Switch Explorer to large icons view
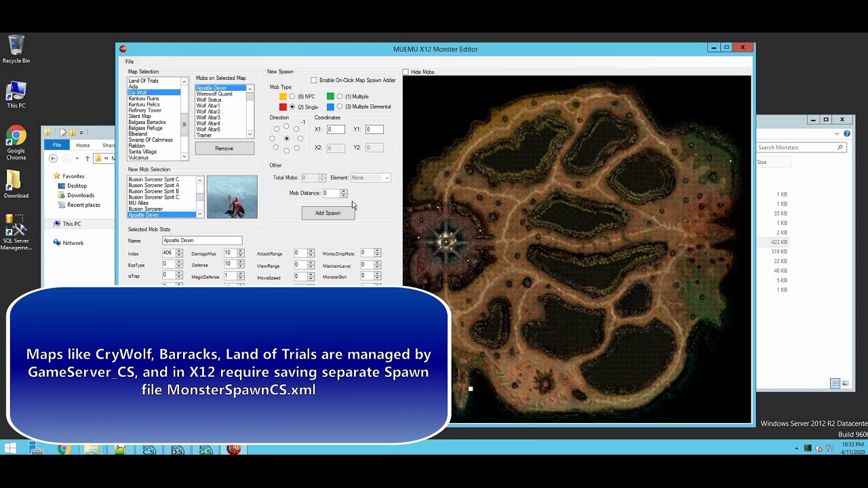868x488 pixels. tap(845, 384)
